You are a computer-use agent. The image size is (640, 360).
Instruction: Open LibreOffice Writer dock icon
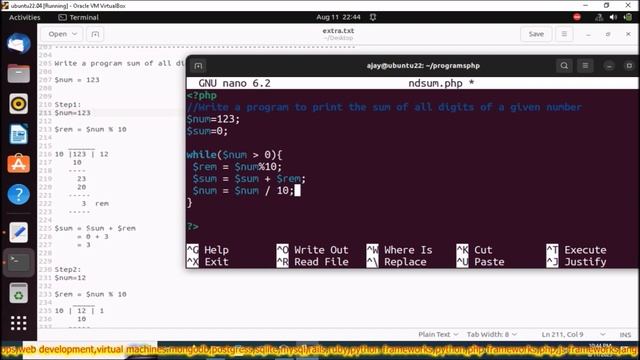(18, 134)
